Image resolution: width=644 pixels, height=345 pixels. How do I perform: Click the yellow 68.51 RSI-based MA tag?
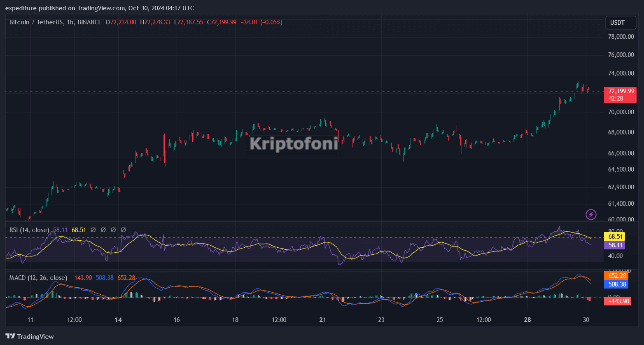tap(614, 237)
